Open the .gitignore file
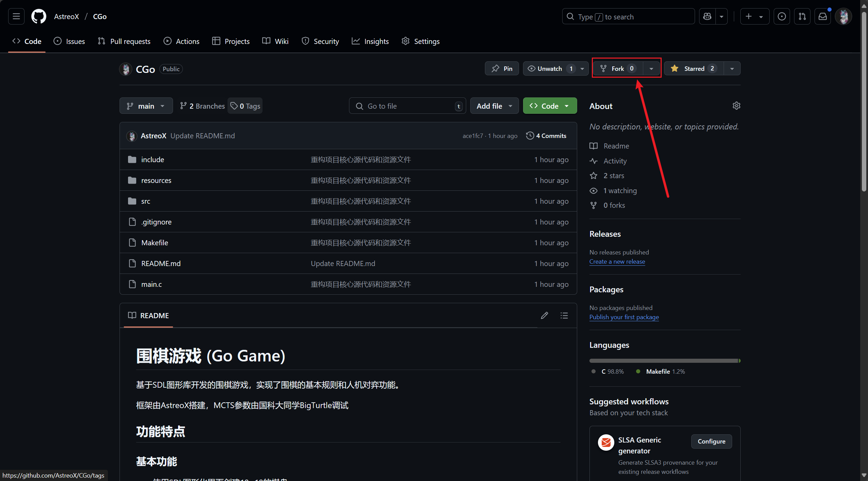Viewport: 868px width, 481px height. point(156,222)
